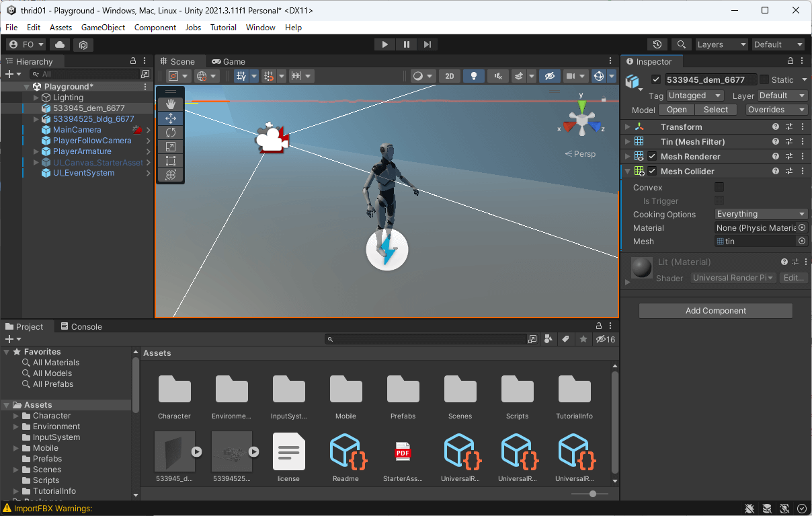The image size is (812, 516).
Task: Click the bug debug-mode status icon
Action: pos(749,509)
